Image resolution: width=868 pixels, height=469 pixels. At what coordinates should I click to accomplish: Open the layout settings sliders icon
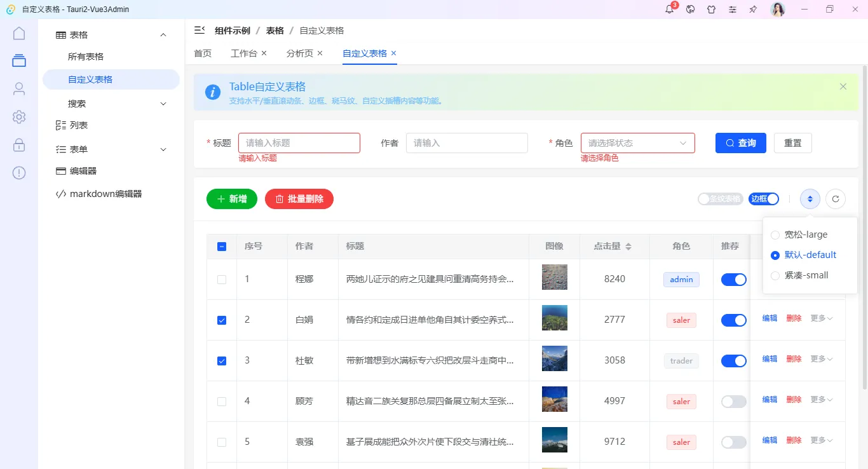tap(732, 9)
